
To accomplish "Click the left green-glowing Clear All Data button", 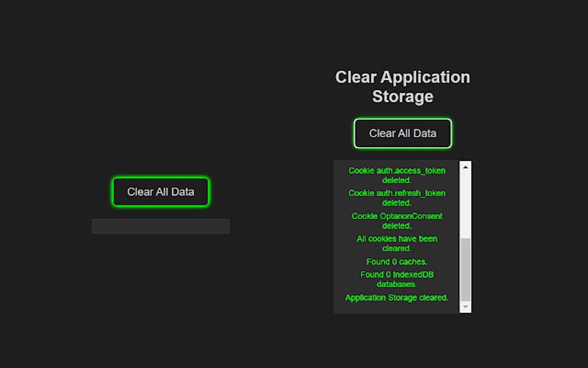I will tap(161, 191).
